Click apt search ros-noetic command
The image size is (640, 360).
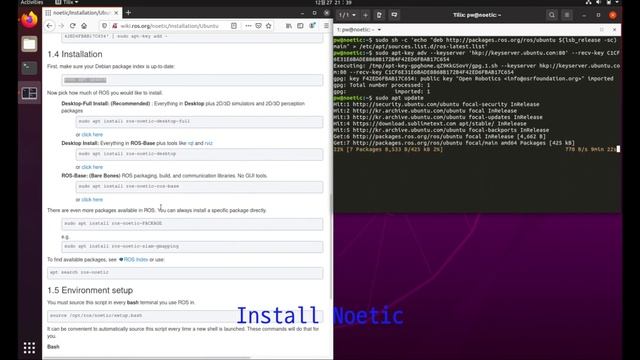[185, 273]
